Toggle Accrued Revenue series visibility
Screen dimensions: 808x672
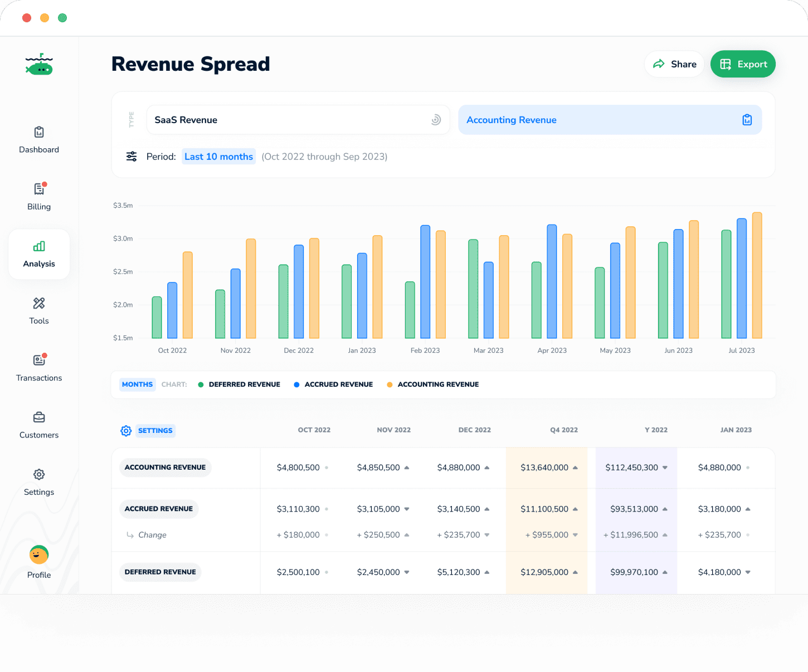point(333,384)
